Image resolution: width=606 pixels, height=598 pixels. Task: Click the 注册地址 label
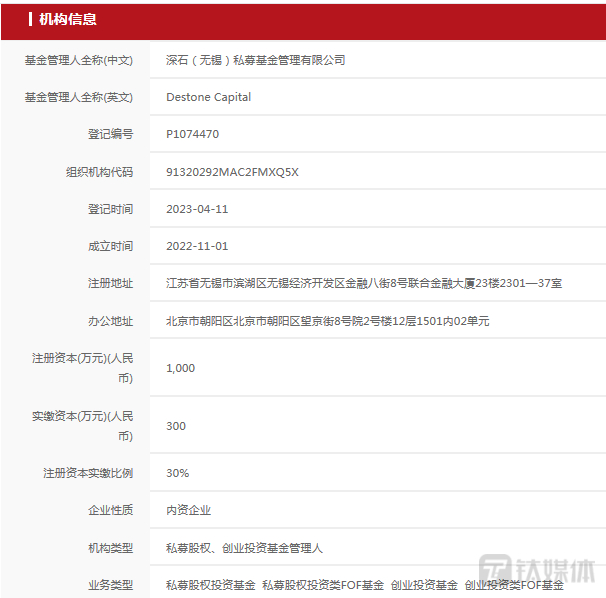(111, 283)
